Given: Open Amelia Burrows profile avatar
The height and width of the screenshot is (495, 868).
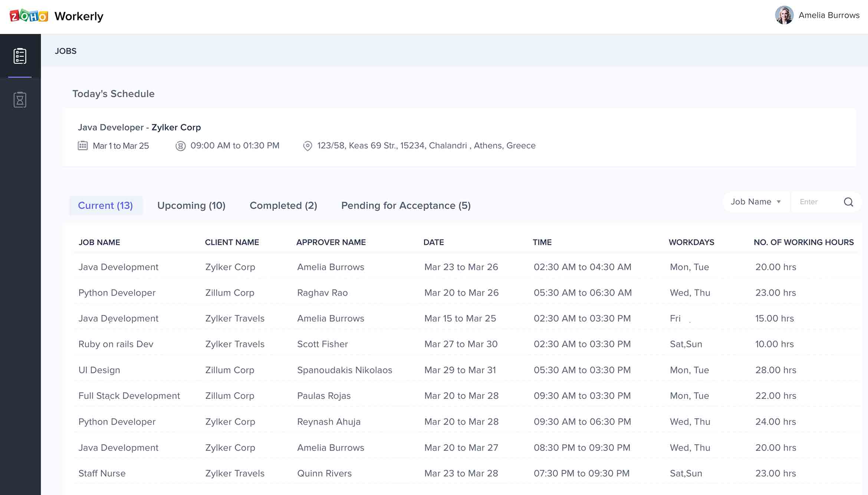Looking at the screenshot, I should point(784,15).
